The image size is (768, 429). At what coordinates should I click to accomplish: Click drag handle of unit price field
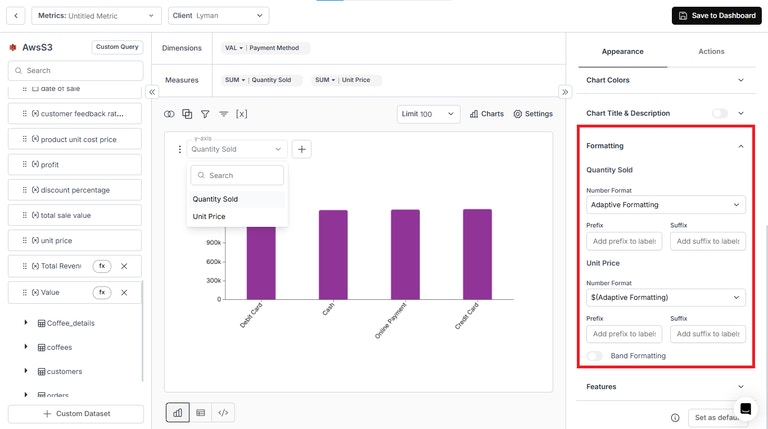(24, 240)
